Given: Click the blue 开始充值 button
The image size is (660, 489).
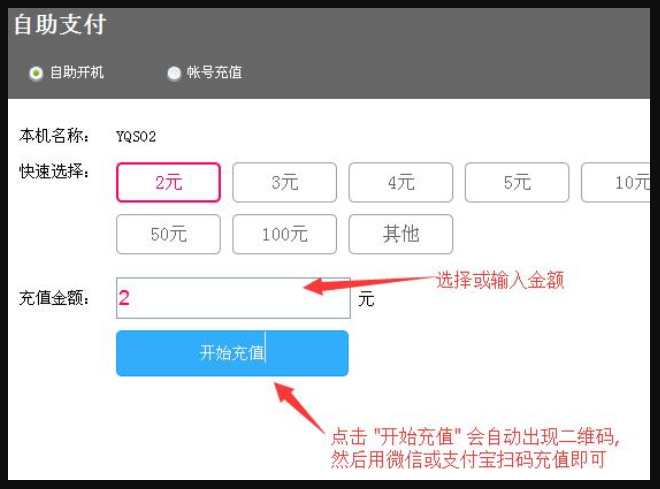Looking at the screenshot, I should pos(232,353).
